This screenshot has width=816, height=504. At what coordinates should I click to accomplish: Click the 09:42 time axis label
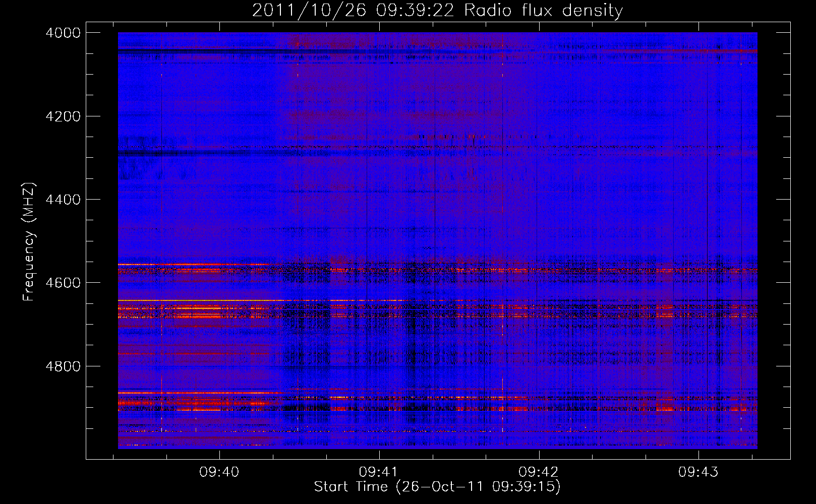[539, 472]
